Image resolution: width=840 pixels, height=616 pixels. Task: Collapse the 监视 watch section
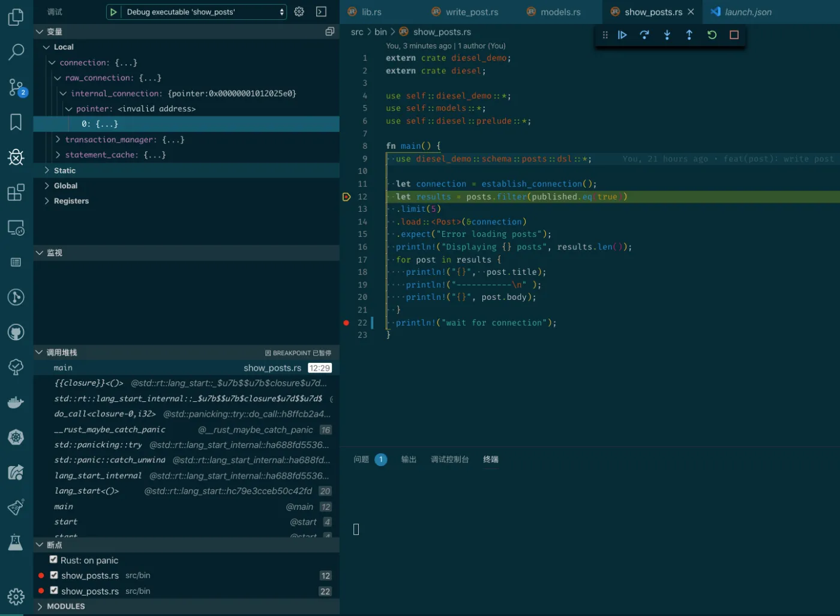coord(40,253)
